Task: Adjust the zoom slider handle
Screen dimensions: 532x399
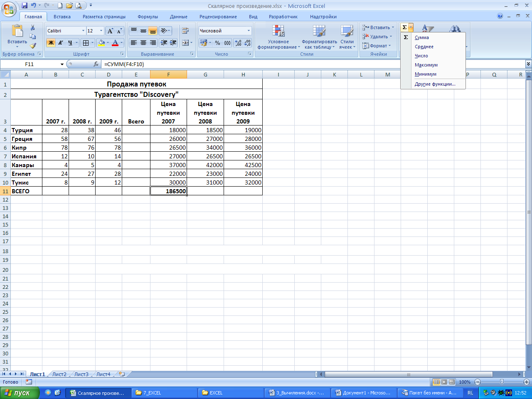Action: click(502, 382)
